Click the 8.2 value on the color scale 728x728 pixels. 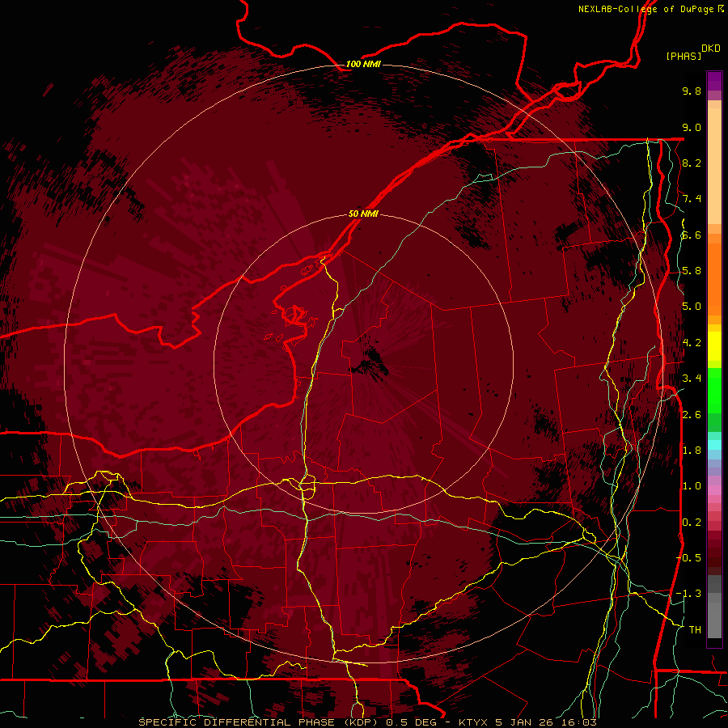click(692, 163)
